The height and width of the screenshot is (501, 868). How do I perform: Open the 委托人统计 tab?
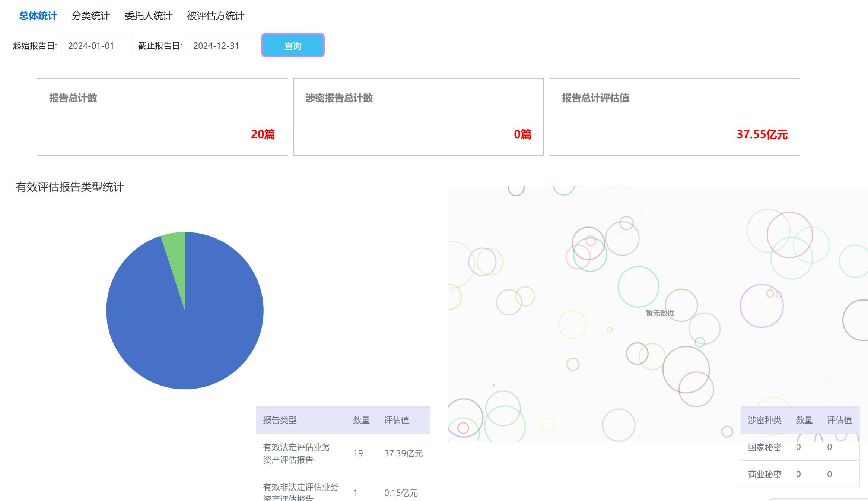click(x=148, y=16)
